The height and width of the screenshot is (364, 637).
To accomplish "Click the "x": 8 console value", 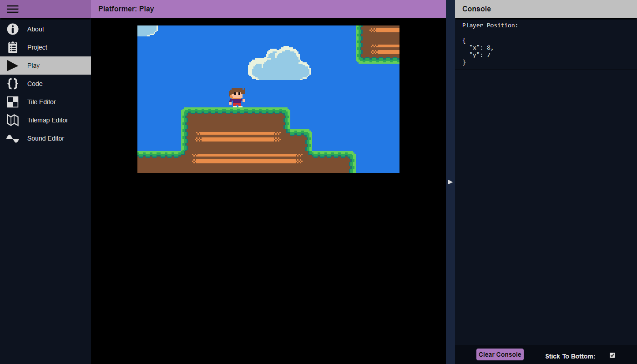I will pos(481,47).
